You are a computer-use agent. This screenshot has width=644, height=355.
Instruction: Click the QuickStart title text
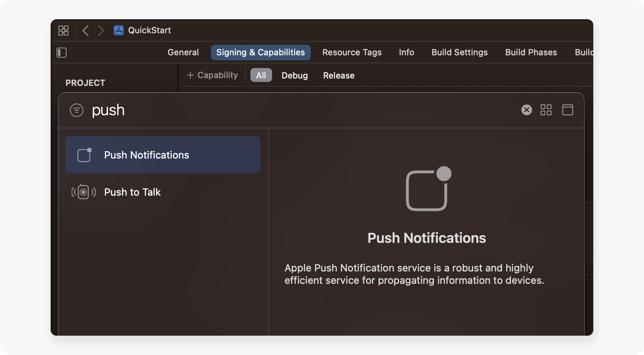click(149, 30)
